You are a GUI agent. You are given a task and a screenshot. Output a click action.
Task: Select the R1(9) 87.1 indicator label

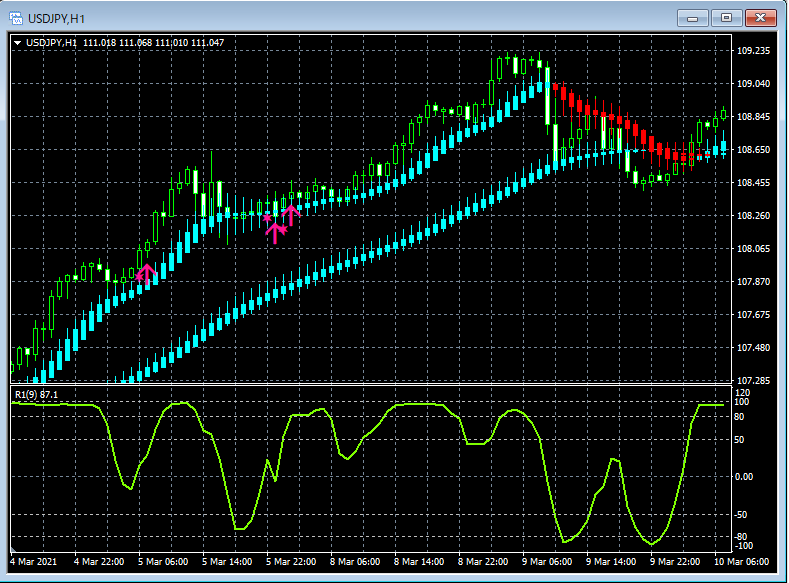point(36,395)
